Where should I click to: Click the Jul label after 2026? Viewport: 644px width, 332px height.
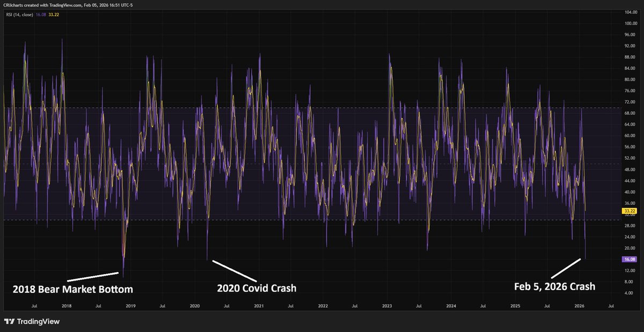coord(611,306)
